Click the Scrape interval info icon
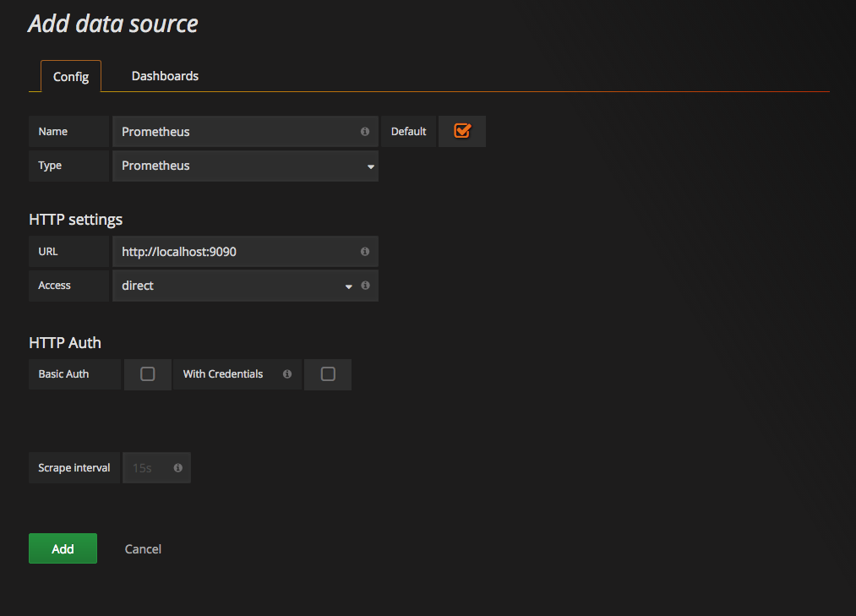This screenshot has width=856, height=616. [x=178, y=467]
